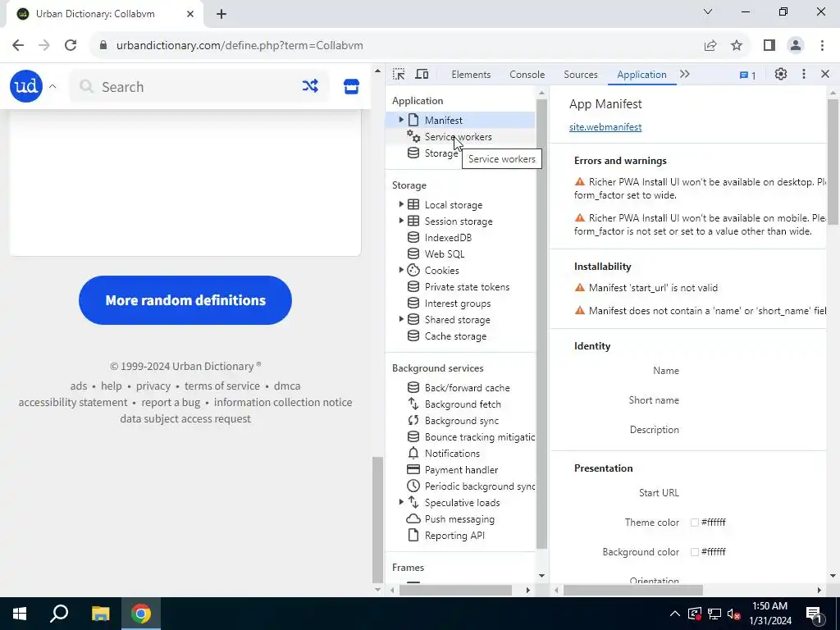Toggle Chrome side panel icon
840x630 pixels.
(x=769, y=46)
